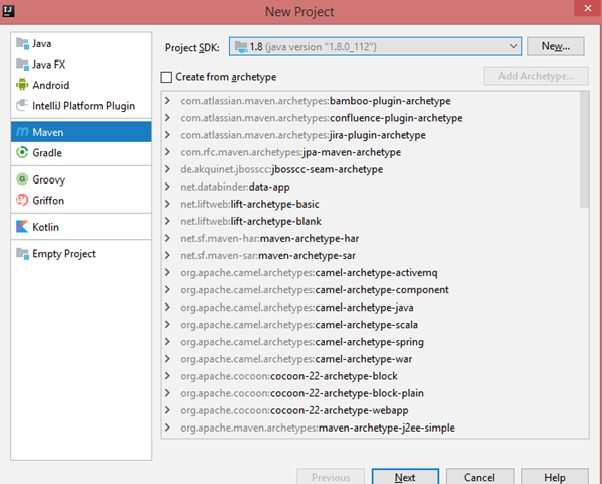Click the Java project type icon
Viewport: 602px width, 484px height.
click(x=22, y=43)
